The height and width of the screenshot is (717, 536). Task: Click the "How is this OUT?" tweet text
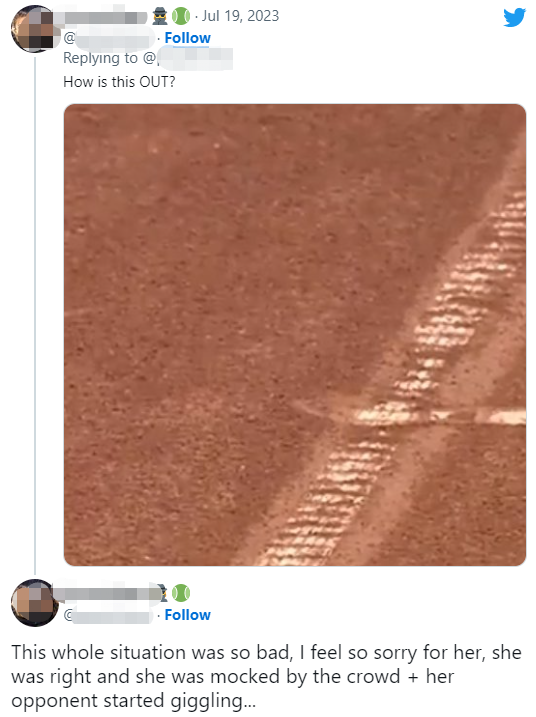[119, 82]
